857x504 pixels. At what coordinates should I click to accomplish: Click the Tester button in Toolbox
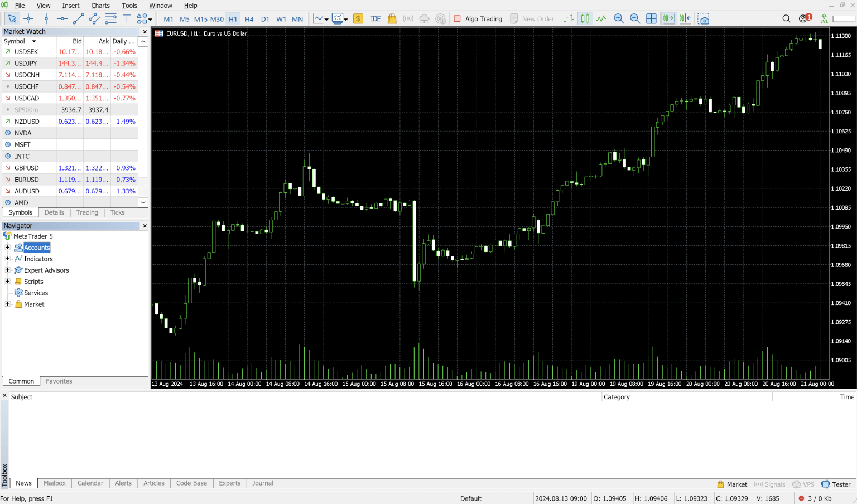[835, 484]
